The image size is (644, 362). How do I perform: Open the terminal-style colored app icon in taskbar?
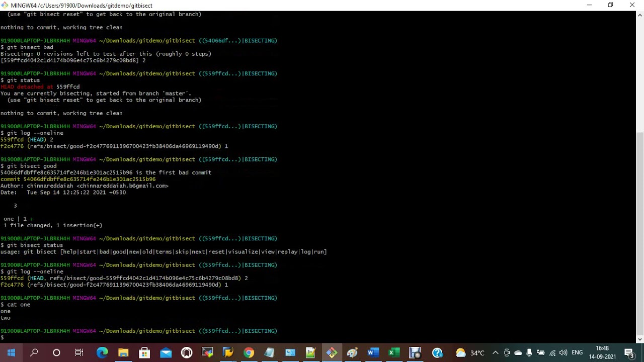pyautogui.click(x=207, y=352)
